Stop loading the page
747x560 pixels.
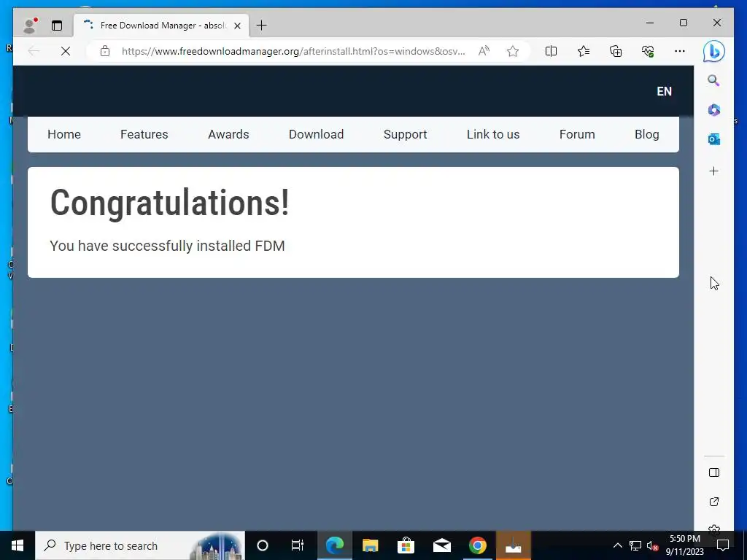click(66, 51)
